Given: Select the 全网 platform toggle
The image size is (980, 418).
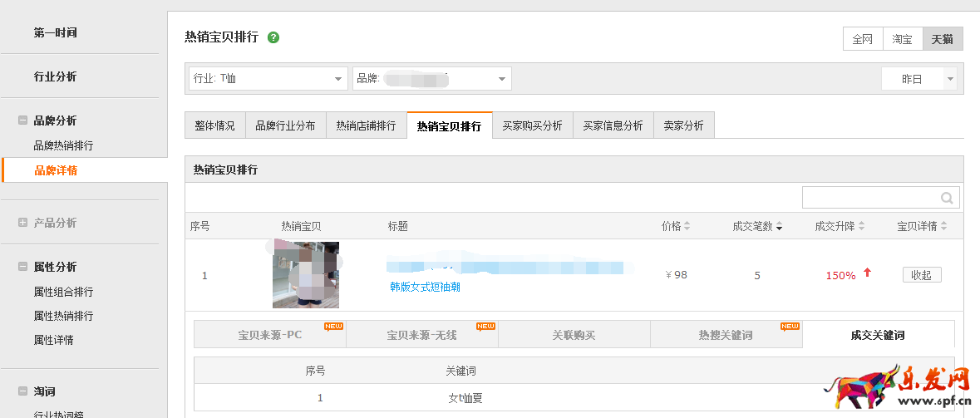Looking at the screenshot, I should pyautogui.click(x=862, y=39).
